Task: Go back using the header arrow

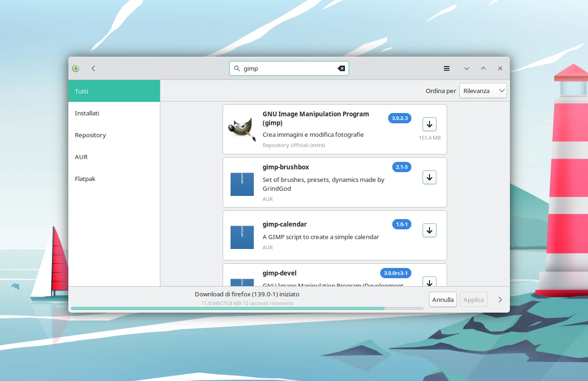Action: [93, 68]
